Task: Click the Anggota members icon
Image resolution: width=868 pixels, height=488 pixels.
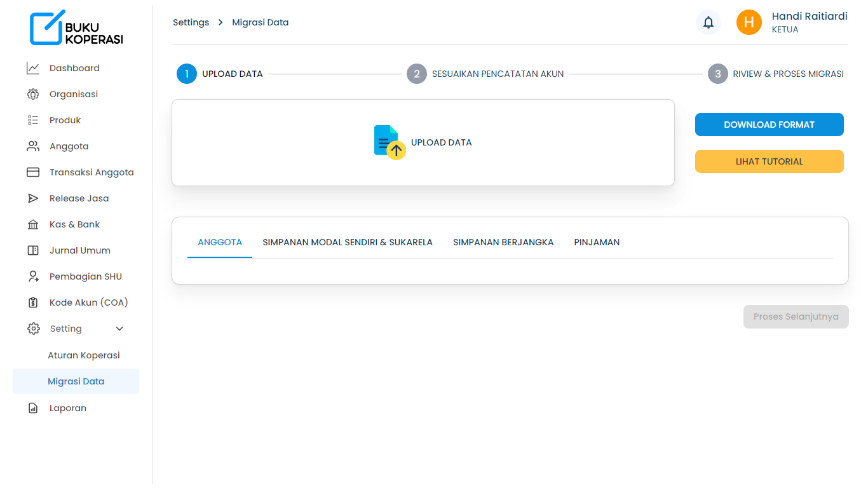Action: click(33, 146)
